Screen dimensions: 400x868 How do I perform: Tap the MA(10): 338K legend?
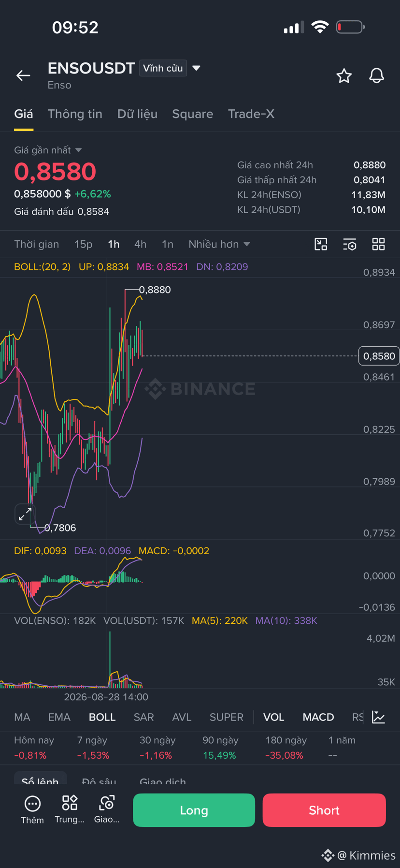point(286,620)
